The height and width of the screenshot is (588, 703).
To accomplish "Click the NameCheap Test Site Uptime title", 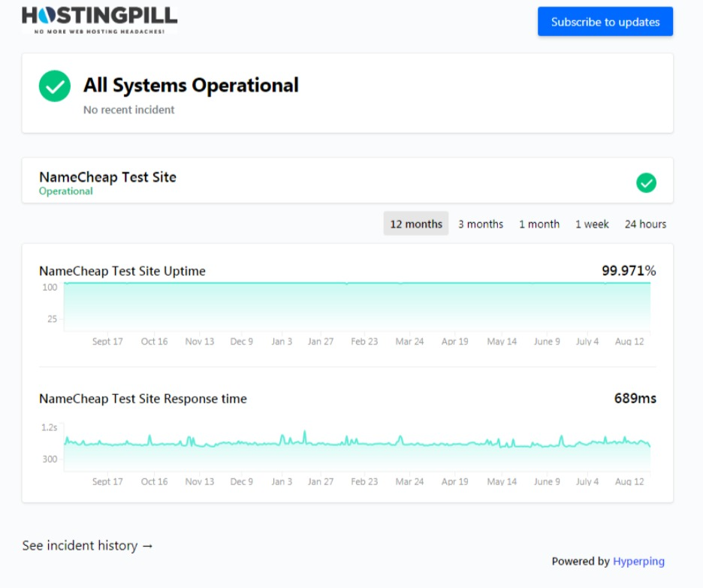I will 122,271.
